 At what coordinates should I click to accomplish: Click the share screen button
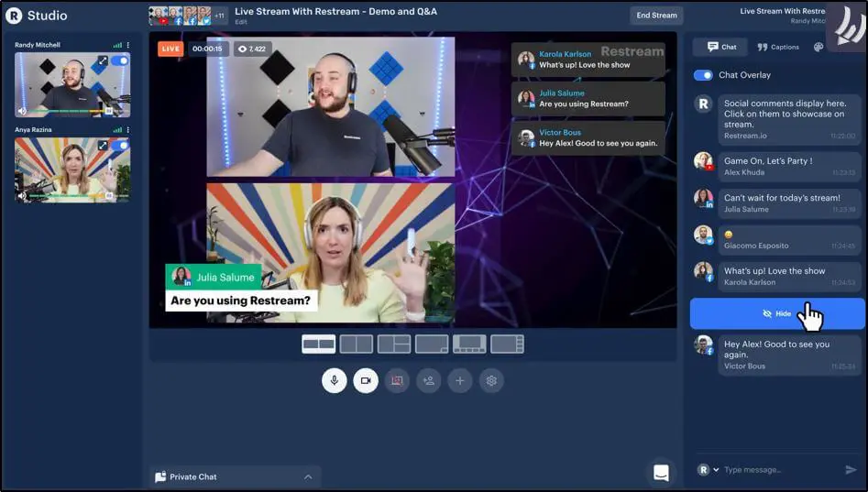(397, 381)
